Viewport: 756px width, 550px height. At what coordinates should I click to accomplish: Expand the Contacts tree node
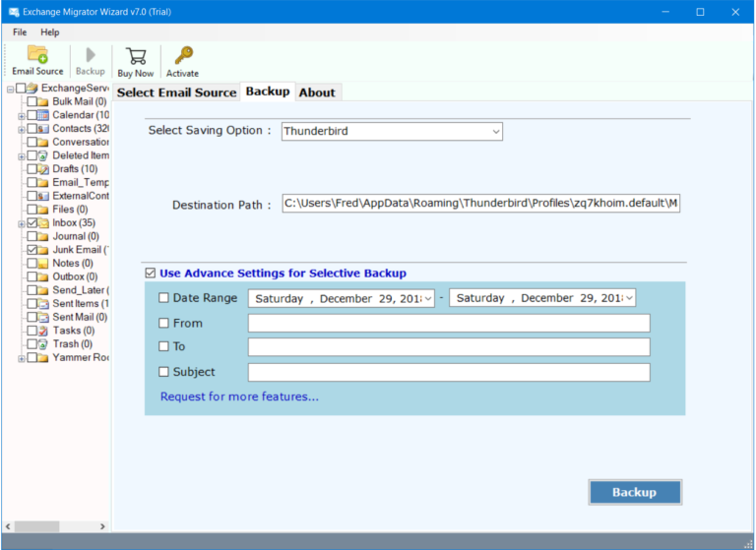(x=22, y=130)
